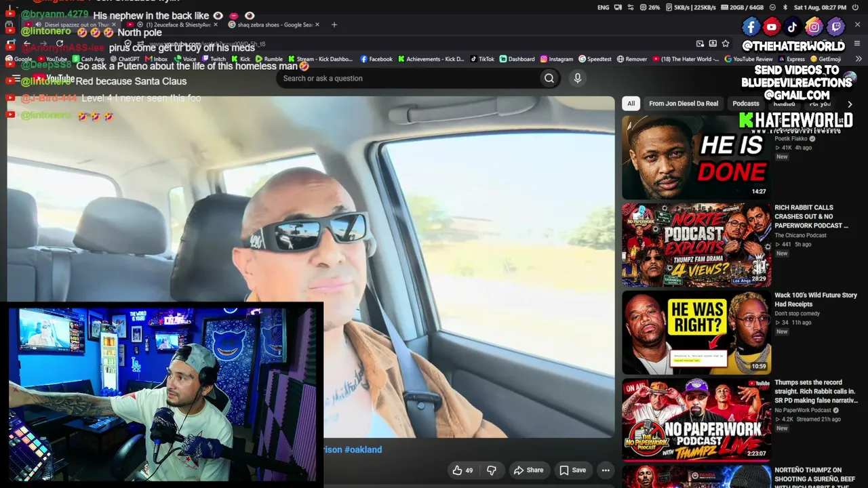Open a new browser tab
The width and height of the screenshot is (868, 488).
point(334,24)
